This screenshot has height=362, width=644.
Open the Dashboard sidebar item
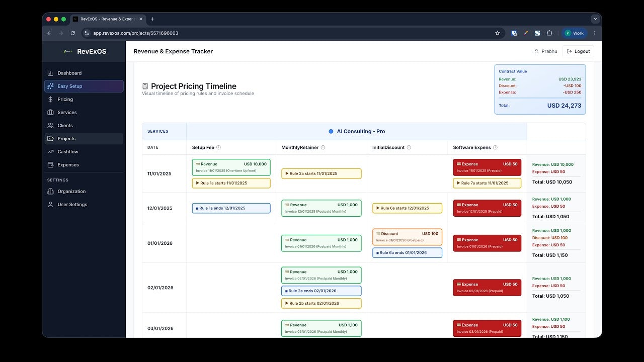tap(84, 73)
